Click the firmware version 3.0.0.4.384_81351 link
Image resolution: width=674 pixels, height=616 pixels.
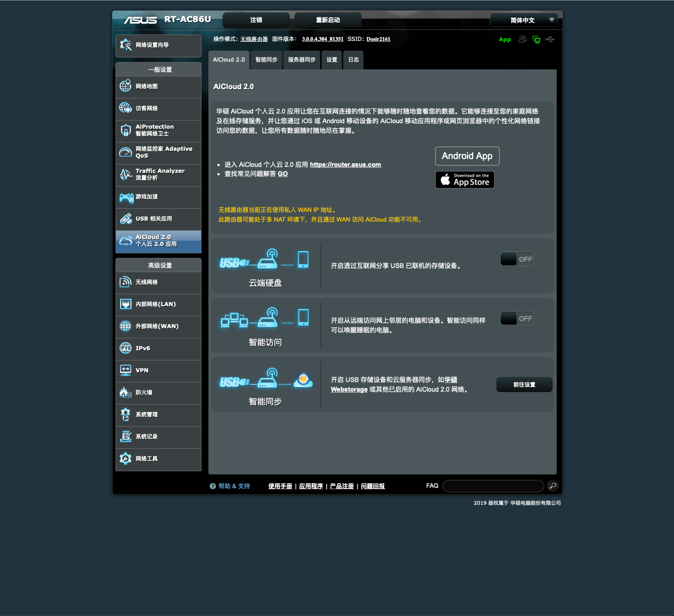(x=323, y=39)
